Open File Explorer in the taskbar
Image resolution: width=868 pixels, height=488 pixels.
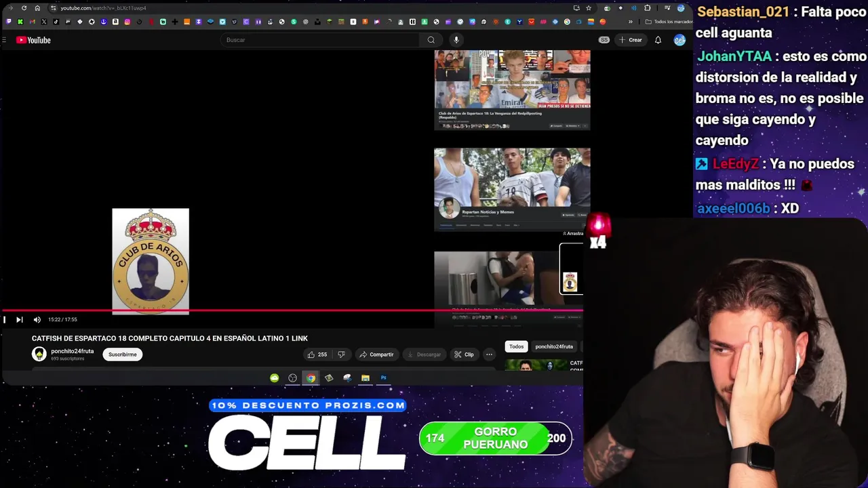click(x=365, y=378)
